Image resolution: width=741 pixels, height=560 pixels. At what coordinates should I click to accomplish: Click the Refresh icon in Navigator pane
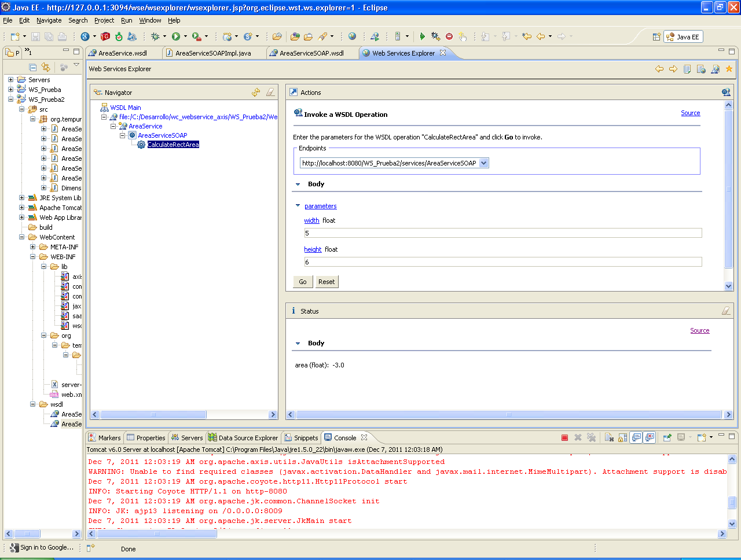256,92
